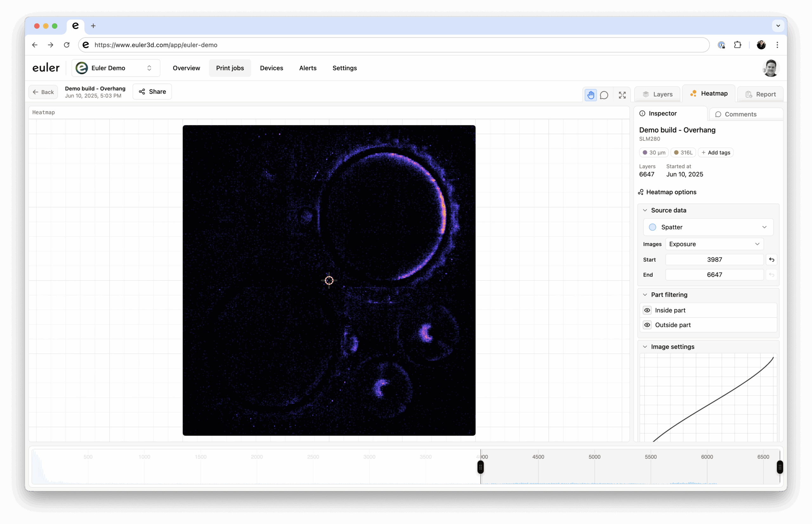Screen dimensions: 812x524
Task: Toggle Outside part visibility eye
Action: pyautogui.click(x=647, y=325)
